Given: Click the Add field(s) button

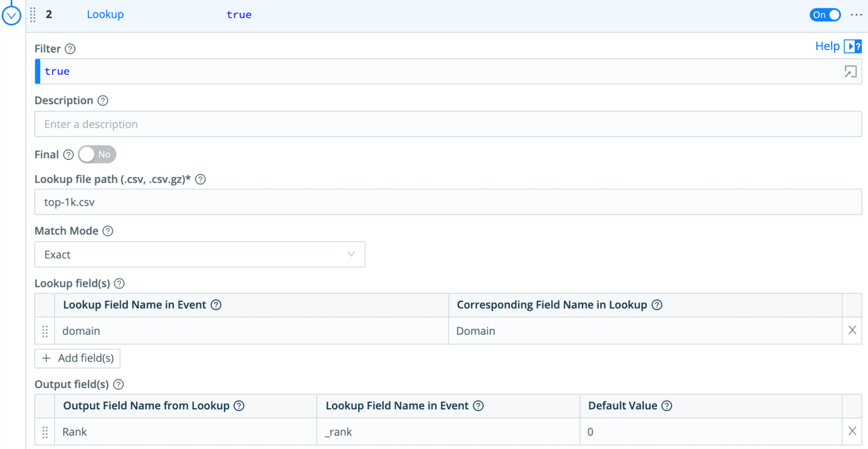Looking at the screenshot, I should coord(77,358).
